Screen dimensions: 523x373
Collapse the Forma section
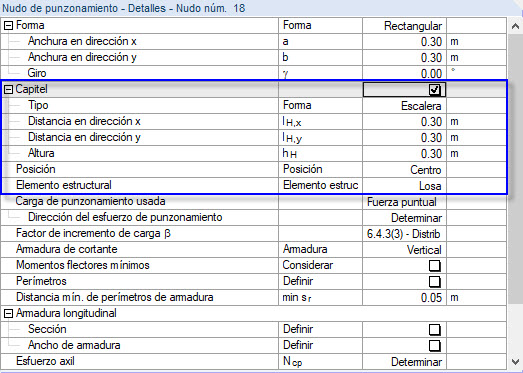point(9,26)
